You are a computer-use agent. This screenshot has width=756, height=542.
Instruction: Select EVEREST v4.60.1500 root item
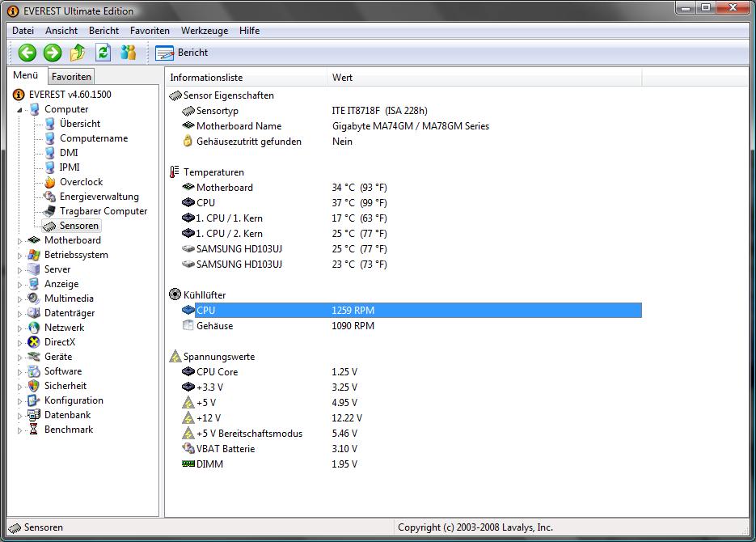click(70, 95)
